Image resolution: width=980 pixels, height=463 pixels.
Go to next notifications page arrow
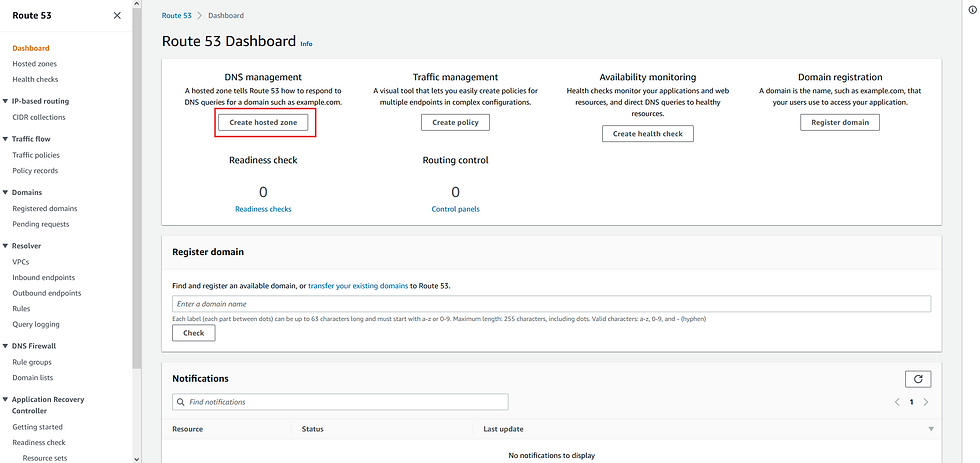click(x=926, y=402)
